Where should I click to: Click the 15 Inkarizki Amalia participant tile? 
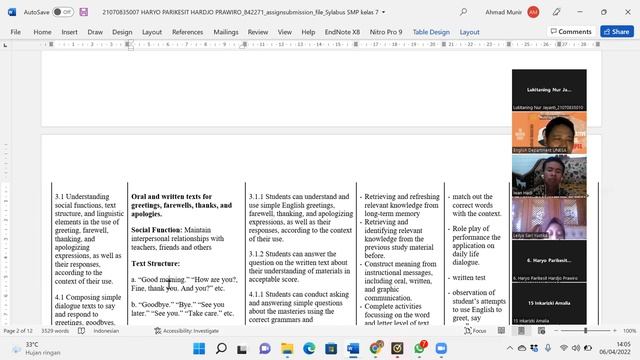coord(549,304)
